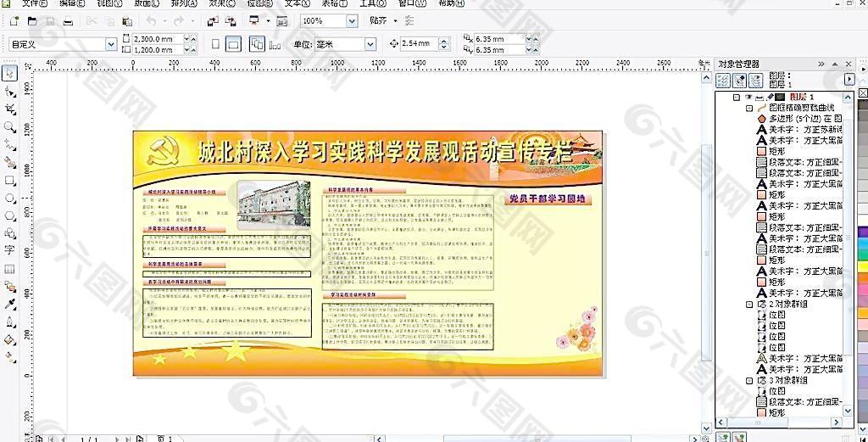The image size is (868, 442).
Task: Click the Print icon in toolbar
Action: [68, 20]
